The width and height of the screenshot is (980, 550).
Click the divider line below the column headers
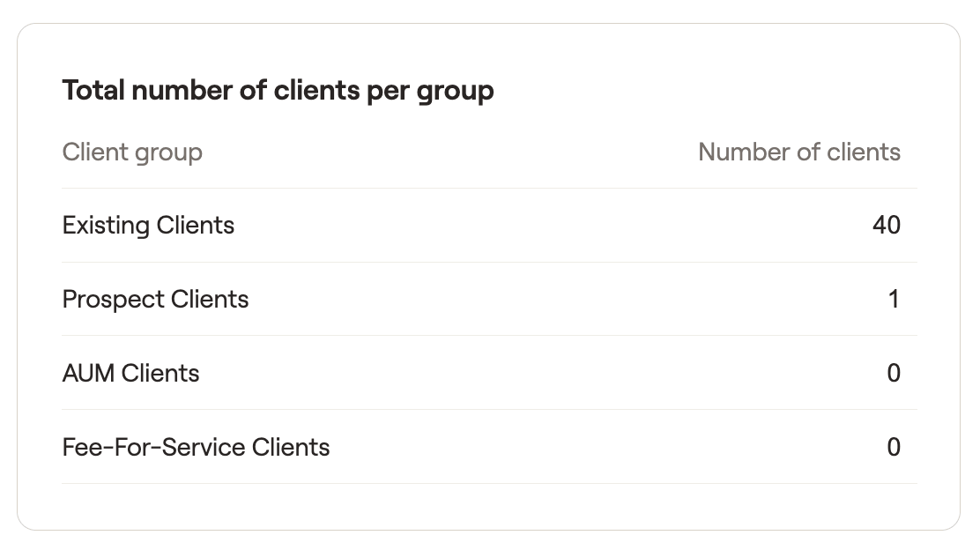489,188
